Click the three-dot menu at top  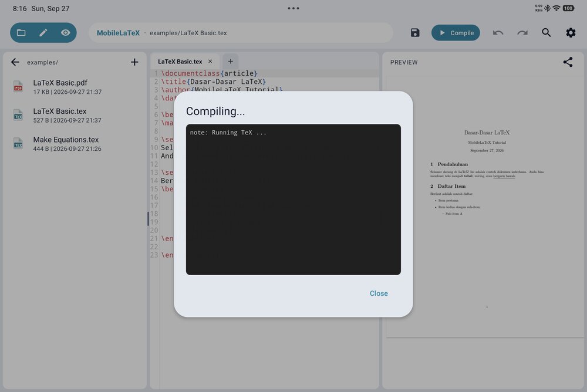coord(293,8)
